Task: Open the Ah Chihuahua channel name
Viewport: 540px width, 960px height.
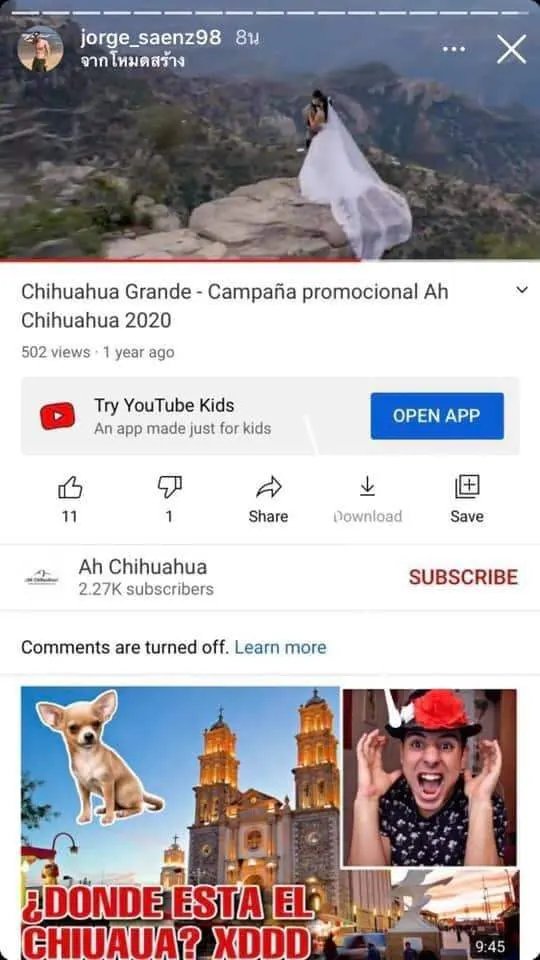Action: [x=143, y=567]
